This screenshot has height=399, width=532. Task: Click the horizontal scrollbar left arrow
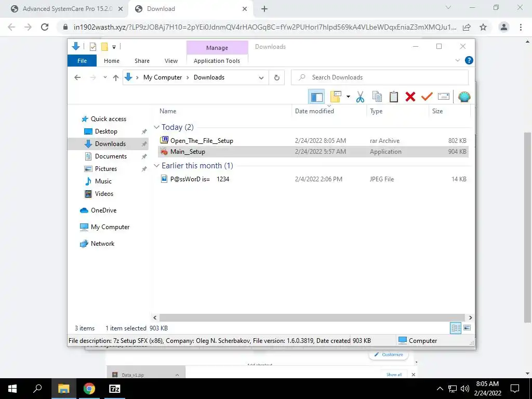point(155,317)
